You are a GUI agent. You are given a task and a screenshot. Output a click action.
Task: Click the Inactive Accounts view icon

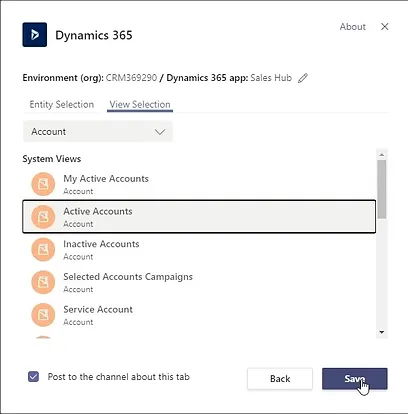(43, 249)
